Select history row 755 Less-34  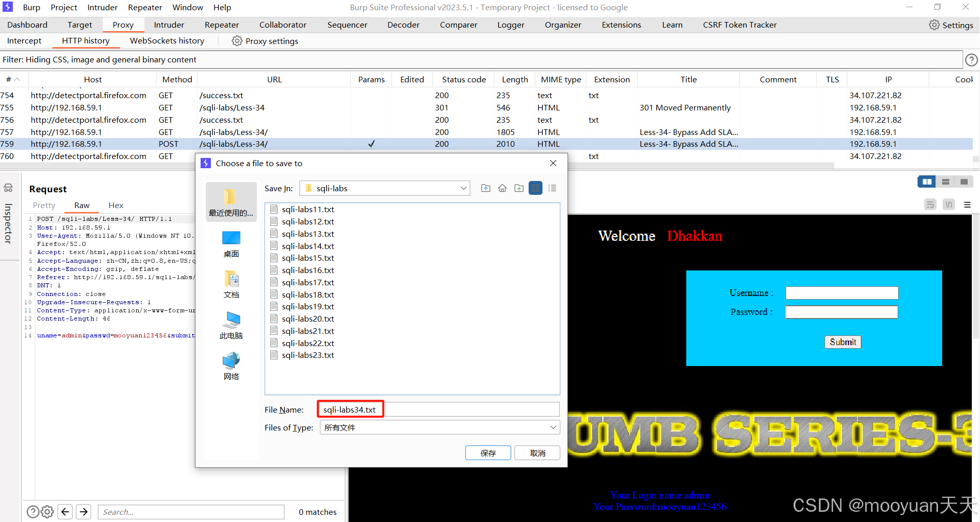click(x=486, y=107)
